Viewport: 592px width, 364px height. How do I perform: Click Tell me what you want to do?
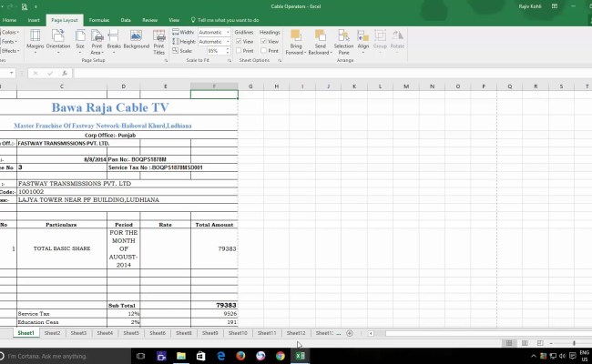(x=225, y=20)
